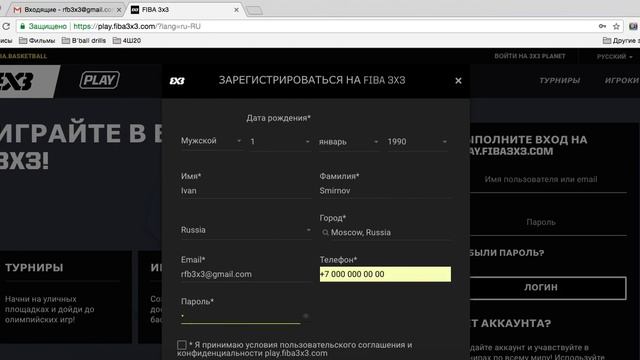Open the ИГРОКИ menu item
Screen dimensions: 640x360
pos(622,80)
